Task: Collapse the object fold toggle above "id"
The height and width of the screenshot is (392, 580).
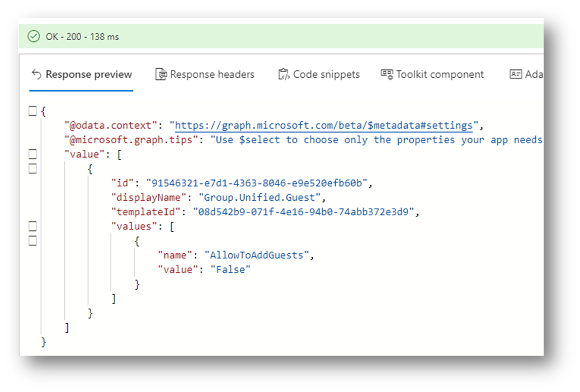Action: (x=32, y=168)
